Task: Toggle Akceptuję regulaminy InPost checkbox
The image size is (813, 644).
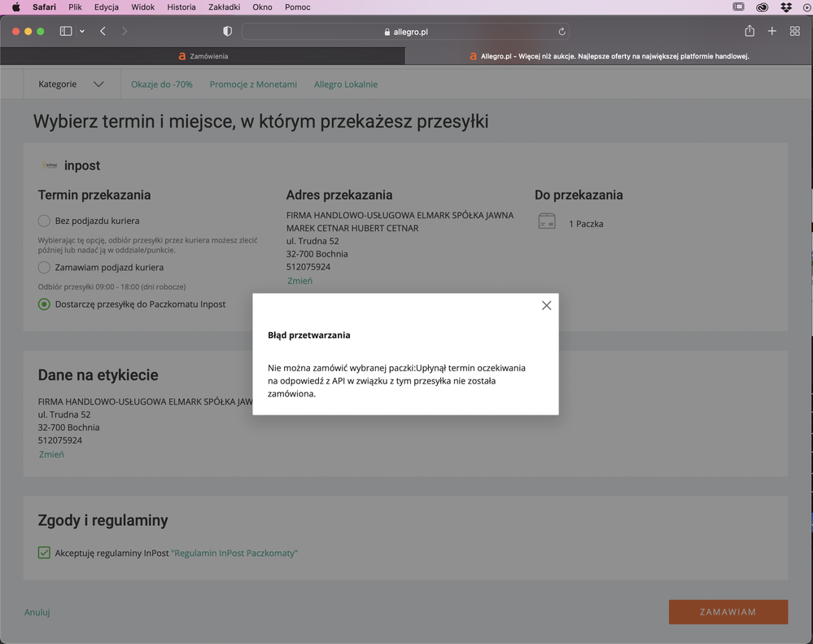Action: coord(44,553)
